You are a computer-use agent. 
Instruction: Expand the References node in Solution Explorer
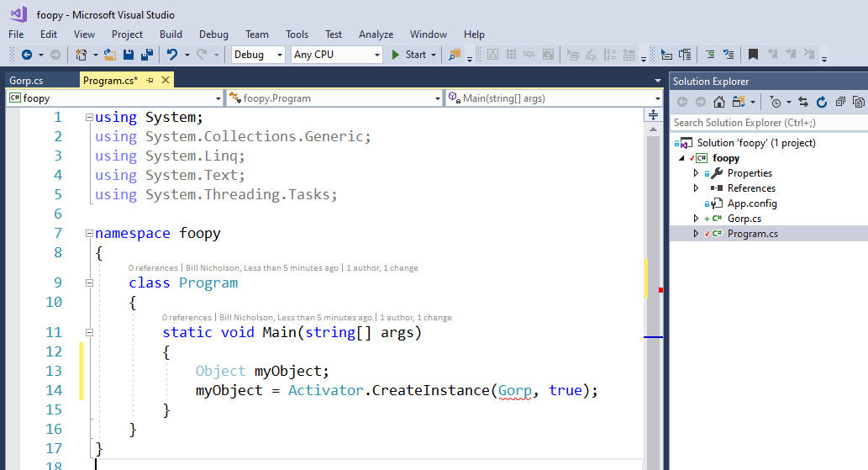(696, 188)
